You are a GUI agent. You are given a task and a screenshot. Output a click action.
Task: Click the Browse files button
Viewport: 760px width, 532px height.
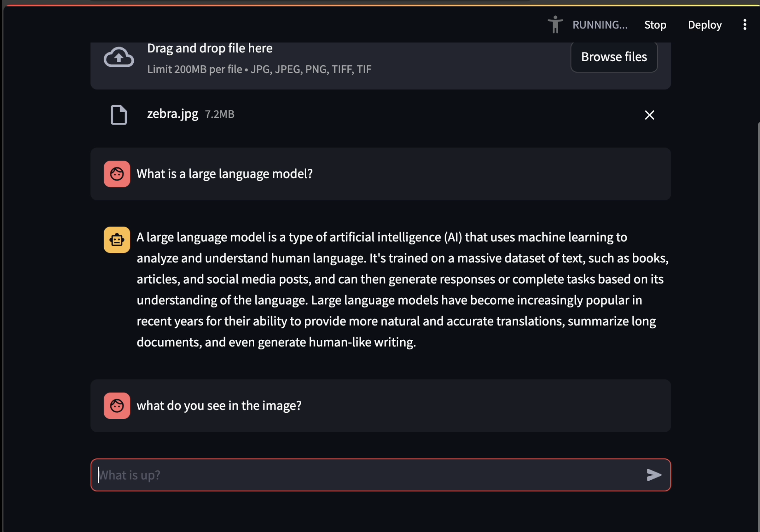(x=614, y=57)
